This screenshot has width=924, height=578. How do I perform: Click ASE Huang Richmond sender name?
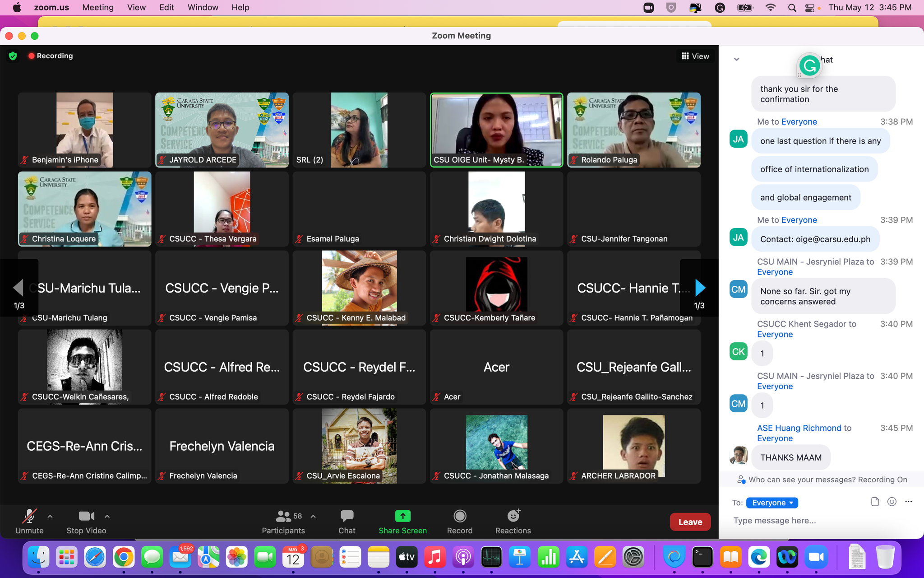799,428
